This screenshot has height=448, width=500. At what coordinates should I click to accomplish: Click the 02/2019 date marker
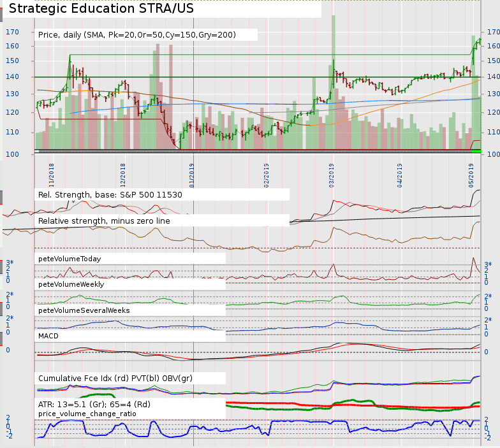tap(267, 175)
